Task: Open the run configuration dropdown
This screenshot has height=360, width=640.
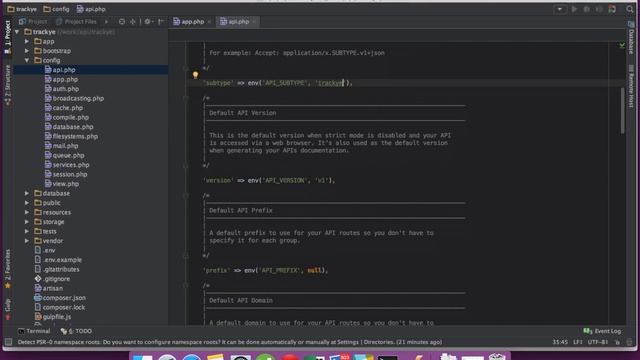Action: click(x=560, y=9)
